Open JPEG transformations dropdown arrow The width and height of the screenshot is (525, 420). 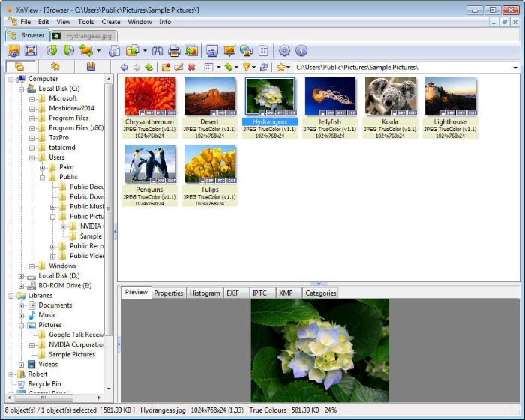pos(98,51)
